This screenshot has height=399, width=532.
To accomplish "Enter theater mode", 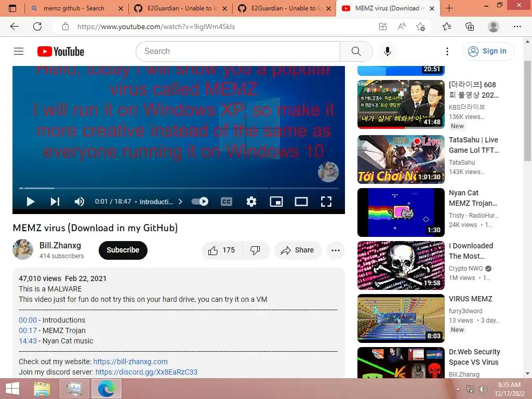I will tap(301, 202).
